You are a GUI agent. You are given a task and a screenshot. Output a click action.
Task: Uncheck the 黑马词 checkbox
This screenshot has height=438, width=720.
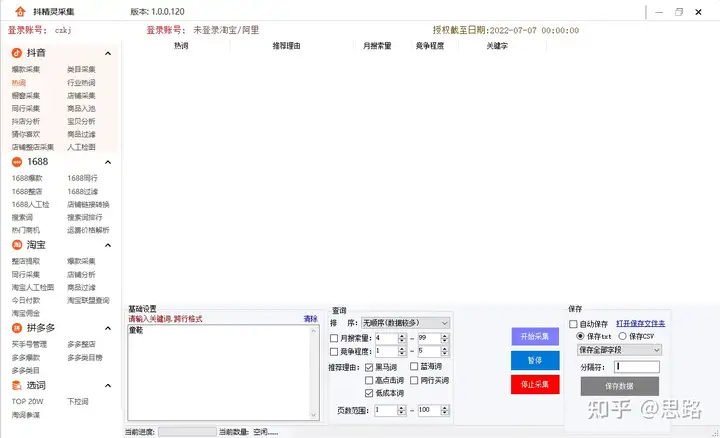[x=369, y=367]
